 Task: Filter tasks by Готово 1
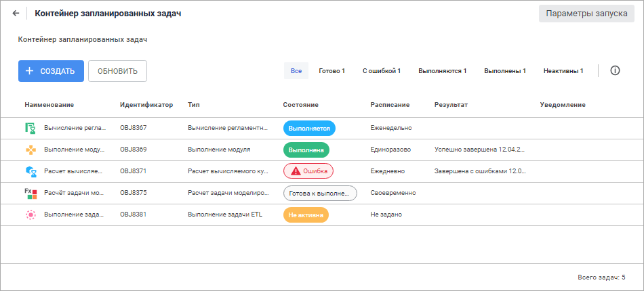[x=332, y=70]
